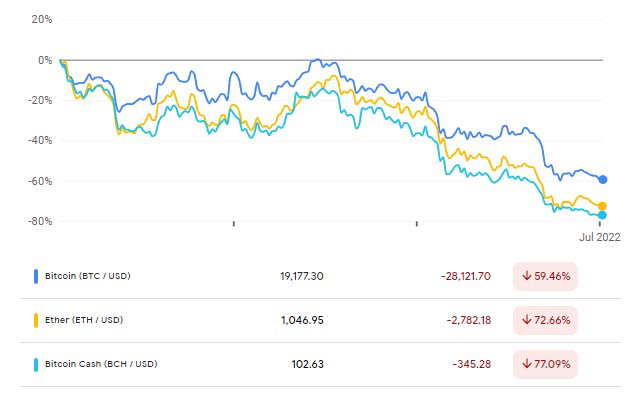Click the 72.66% down badge for Ether
Image resolution: width=637 pixels, height=399 pixels.
point(545,320)
